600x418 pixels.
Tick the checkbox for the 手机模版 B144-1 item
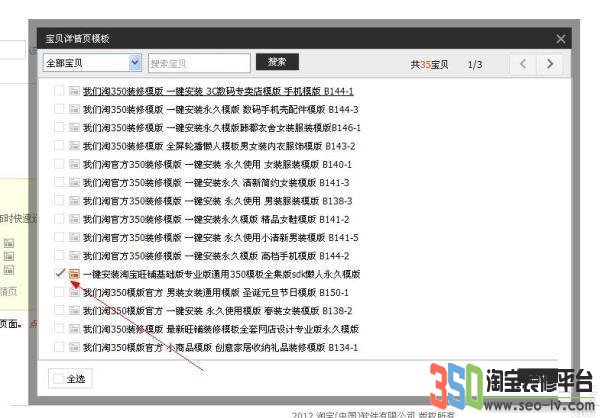pos(59,91)
